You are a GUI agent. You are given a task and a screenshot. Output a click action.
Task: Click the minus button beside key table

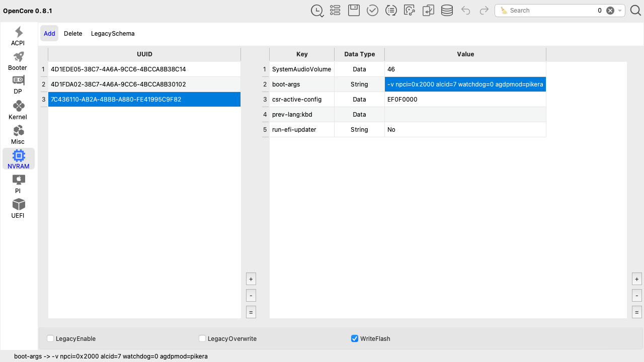click(x=637, y=295)
